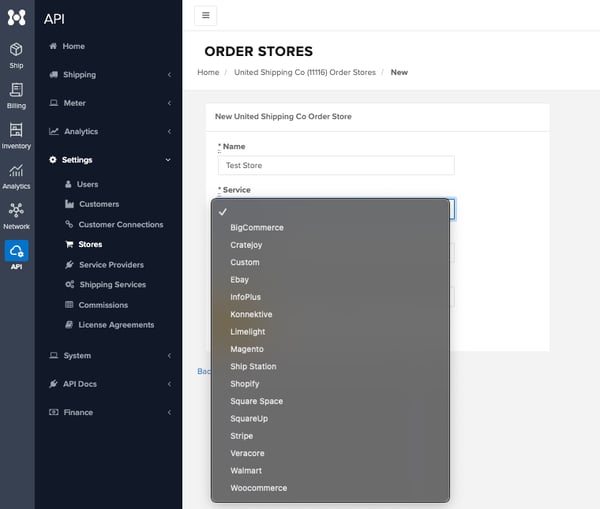Collapse the Settings menu section

coord(108,160)
